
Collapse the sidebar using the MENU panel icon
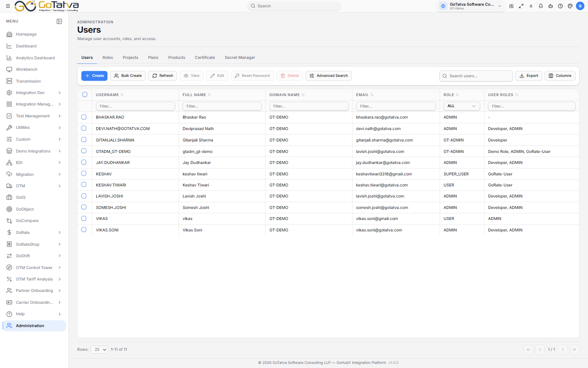[x=59, y=21]
